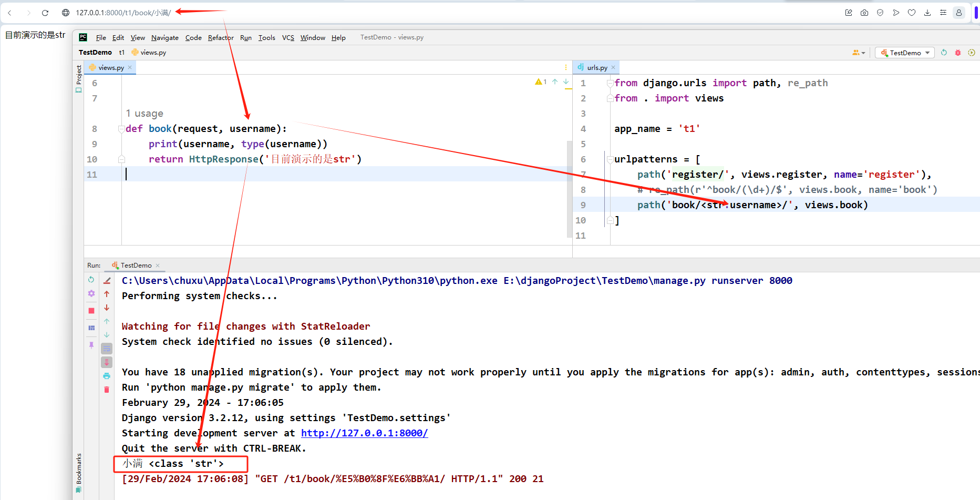This screenshot has height=500, width=980.
Task: Open TestDemo run configuration dropdown
Action: [x=905, y=53]
